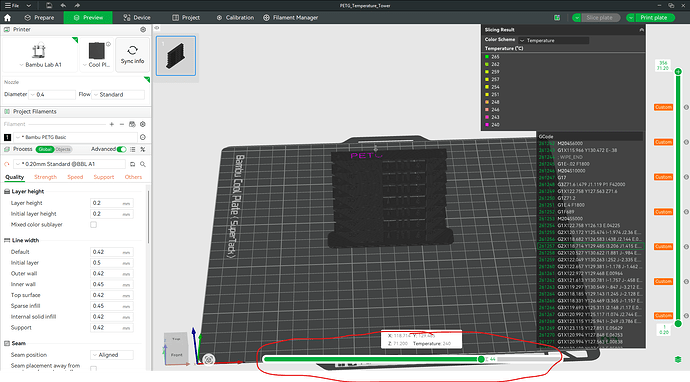Screen dimensions: 690x382
Task: Click the green grid icon near Slice plate
Action: tap(557, 18)
